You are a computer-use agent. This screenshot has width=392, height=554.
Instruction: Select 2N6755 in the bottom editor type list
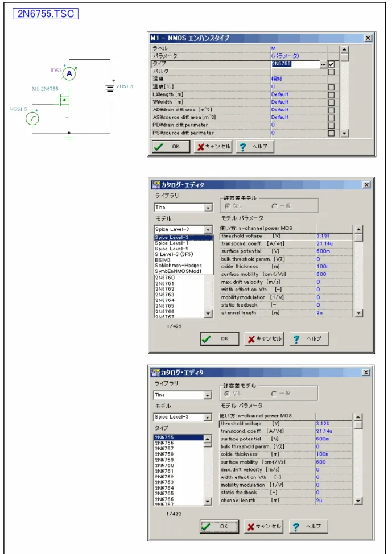(179, 437)
